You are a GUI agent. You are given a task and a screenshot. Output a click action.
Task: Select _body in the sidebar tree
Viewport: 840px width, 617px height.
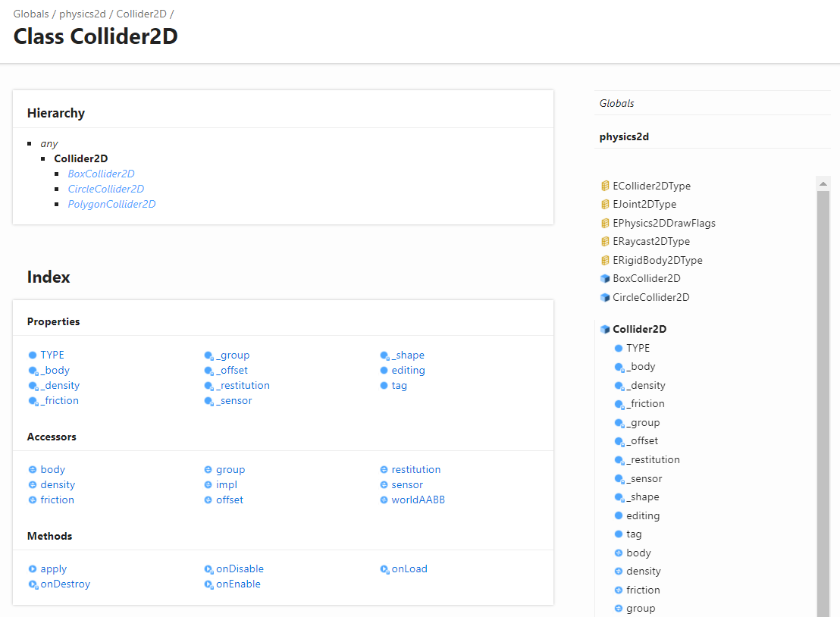click(641, 366)
